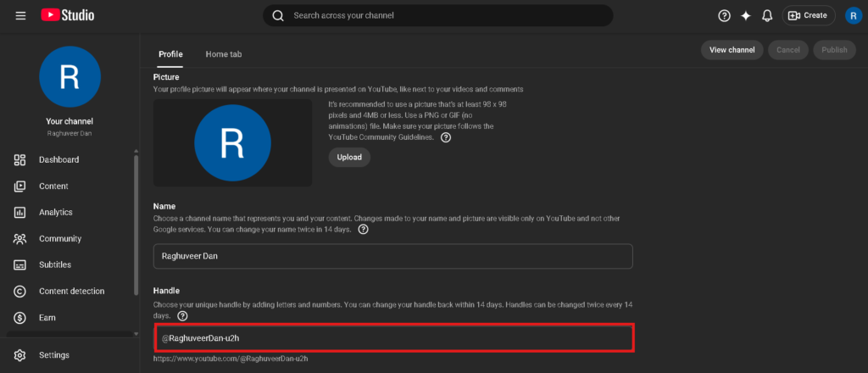Click the youtube.com/@RaghuveerDan-u2h URL text

(x=231, y=359)
